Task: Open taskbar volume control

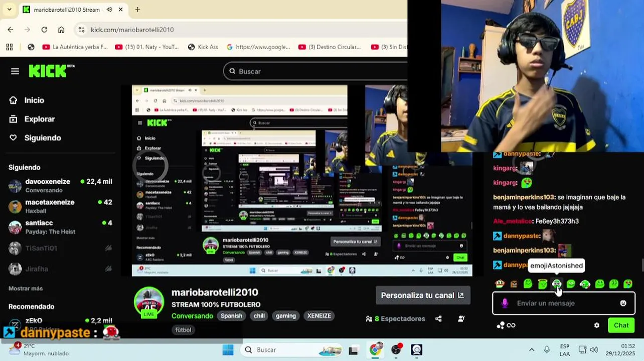Action: [x=594, y=350]
